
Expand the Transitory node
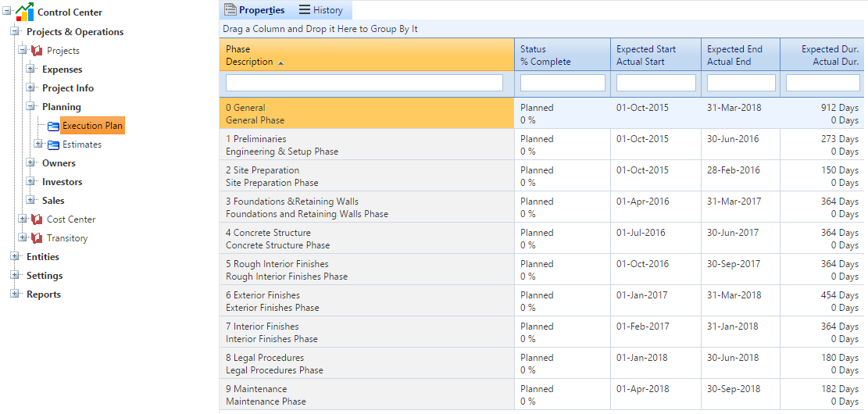coord(23,238)
